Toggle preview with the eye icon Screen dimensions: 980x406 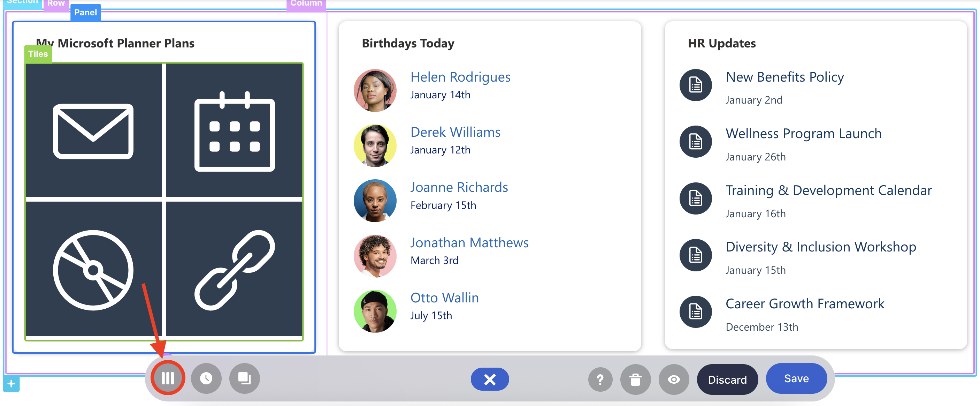click(673, 379)
